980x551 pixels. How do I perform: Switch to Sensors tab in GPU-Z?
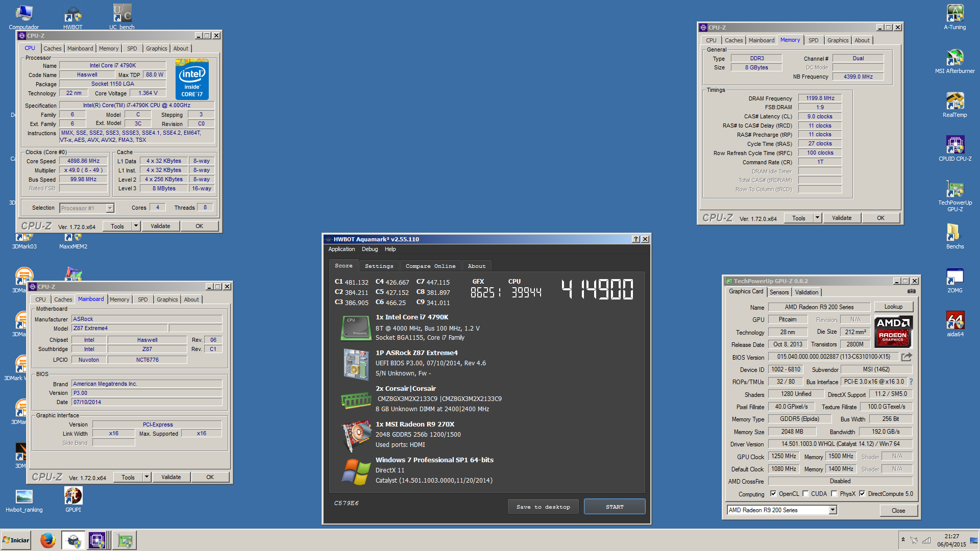coord(779,292)
